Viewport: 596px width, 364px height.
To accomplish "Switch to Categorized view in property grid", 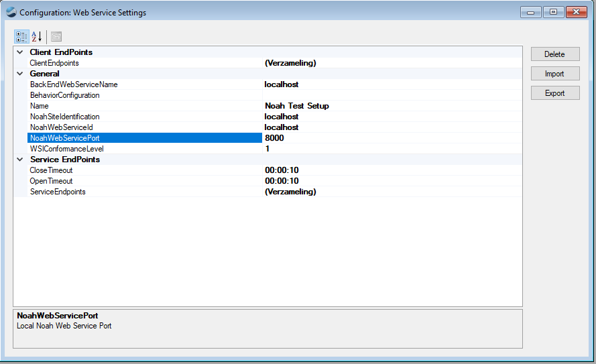I will 21,36.
